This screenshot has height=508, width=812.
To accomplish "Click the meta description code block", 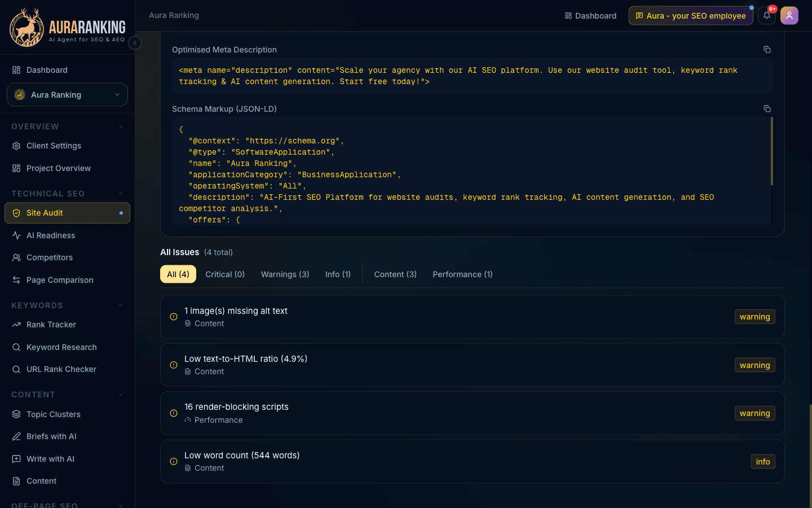I will coord(472,76).
